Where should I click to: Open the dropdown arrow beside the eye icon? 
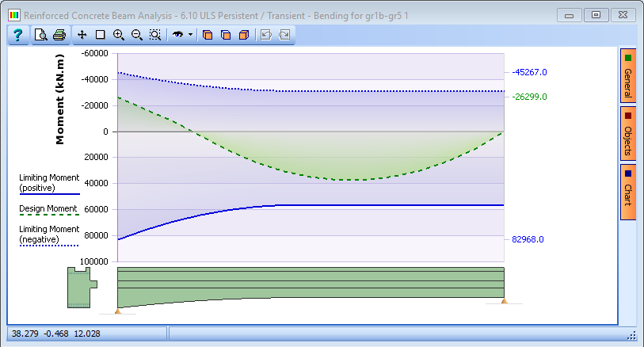(x=190, y=35)
